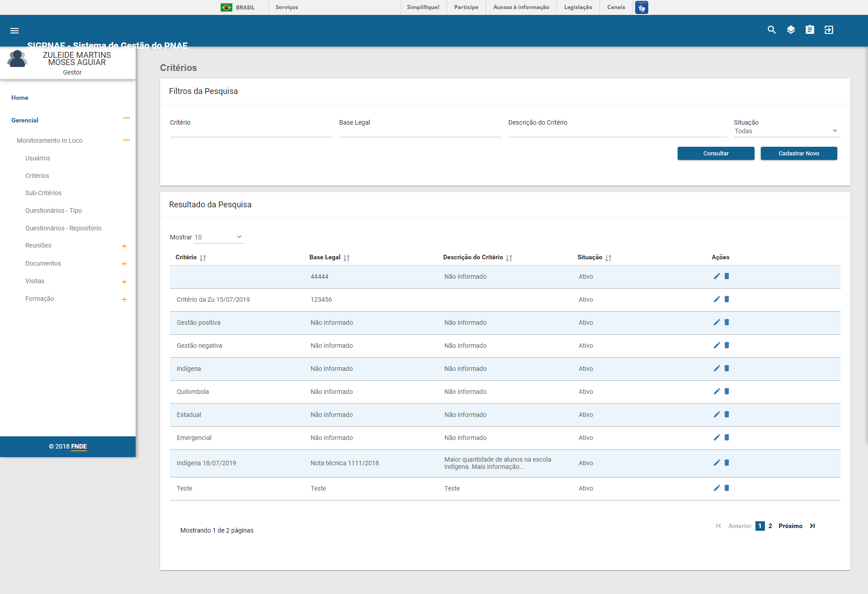Open the clipboard icon in header
The image size is (868, 594).
click(x=810, y=30)
